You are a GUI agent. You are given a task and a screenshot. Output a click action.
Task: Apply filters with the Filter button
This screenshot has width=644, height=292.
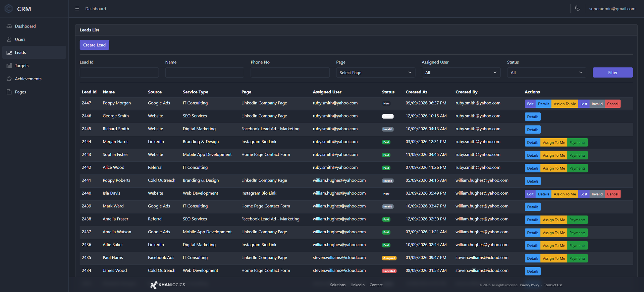click(x=613, y=72)
